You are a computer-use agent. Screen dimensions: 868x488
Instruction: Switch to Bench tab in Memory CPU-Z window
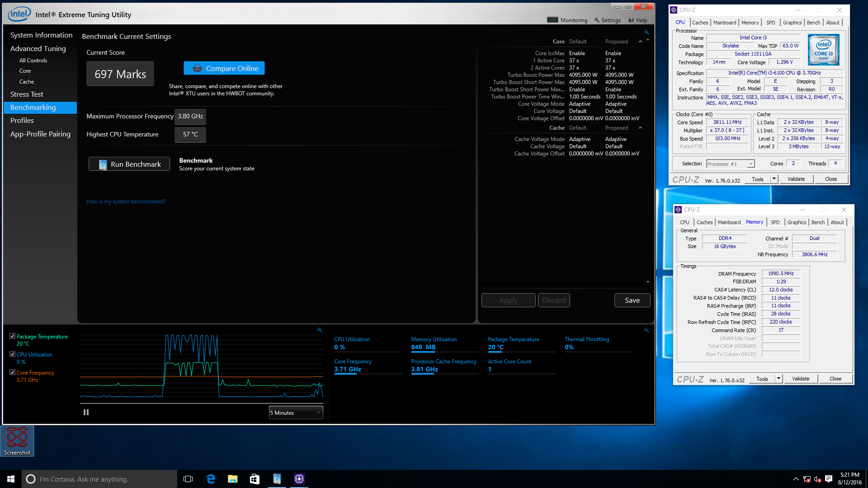pos(818,222)
